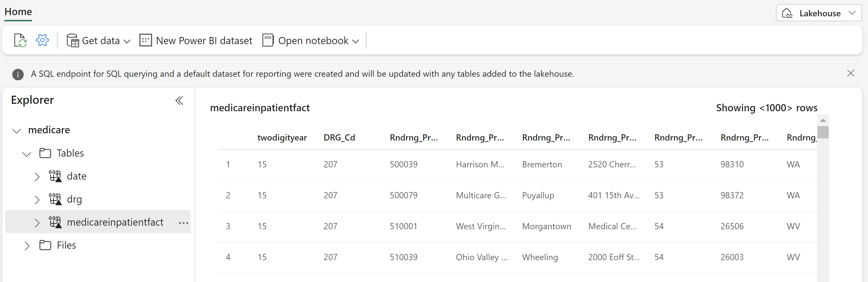Click the refresh page icon in toolbar
The width and height of the screenshot is (868, 282).
tap(20, 41)
